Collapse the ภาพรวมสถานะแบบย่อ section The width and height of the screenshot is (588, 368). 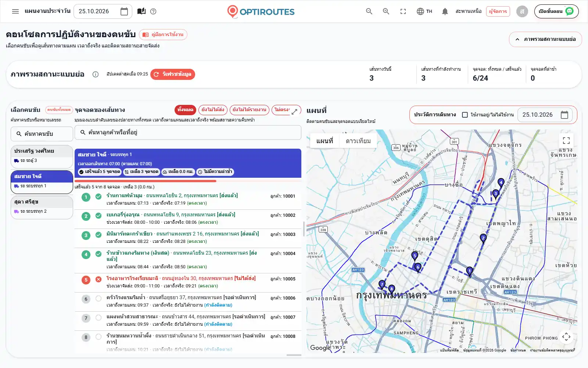pos(545,39)
